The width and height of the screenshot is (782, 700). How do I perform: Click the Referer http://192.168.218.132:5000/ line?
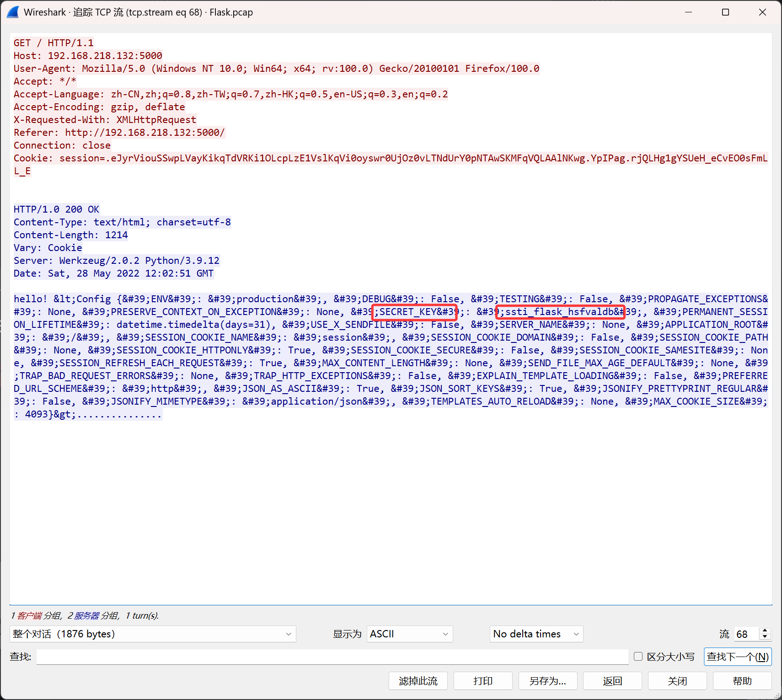[x=119, y=133]
